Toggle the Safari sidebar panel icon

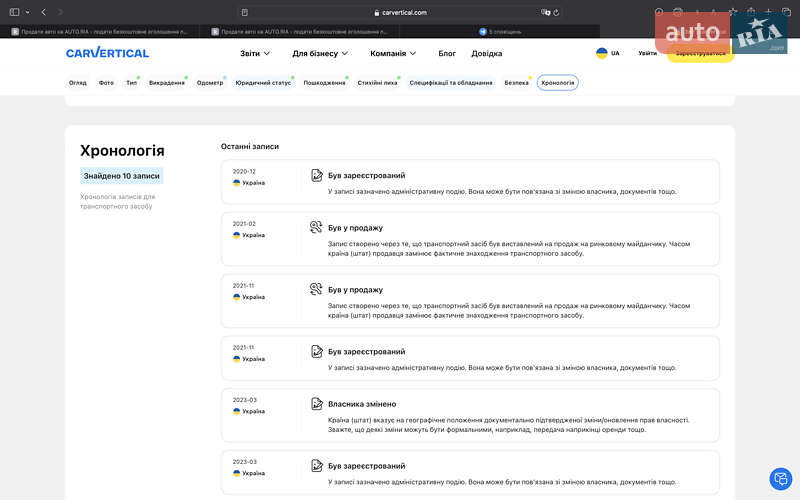pyautogui.click(x=15, y=12)
